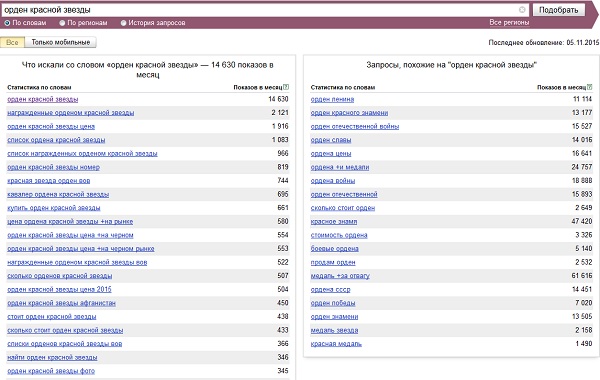Screen dimensions: 600x380
Task: Open the 'орден ленина' similar query
Action: [x=332, y=99]
